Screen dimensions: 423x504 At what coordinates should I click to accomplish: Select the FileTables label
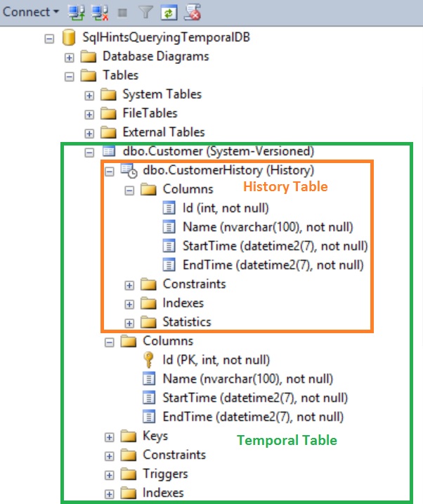(x=150, y=113)
